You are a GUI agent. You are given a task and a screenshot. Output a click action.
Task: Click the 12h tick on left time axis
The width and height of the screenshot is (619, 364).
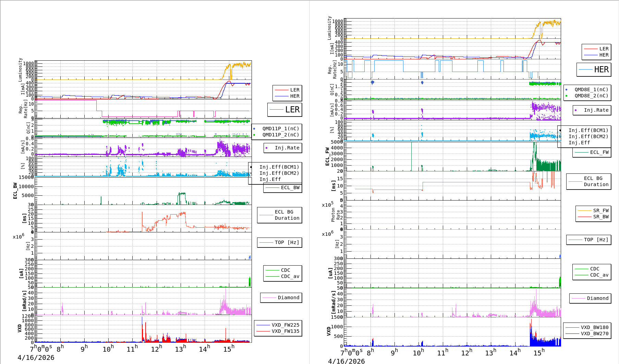pyautogui.click(x=156, y=349)
